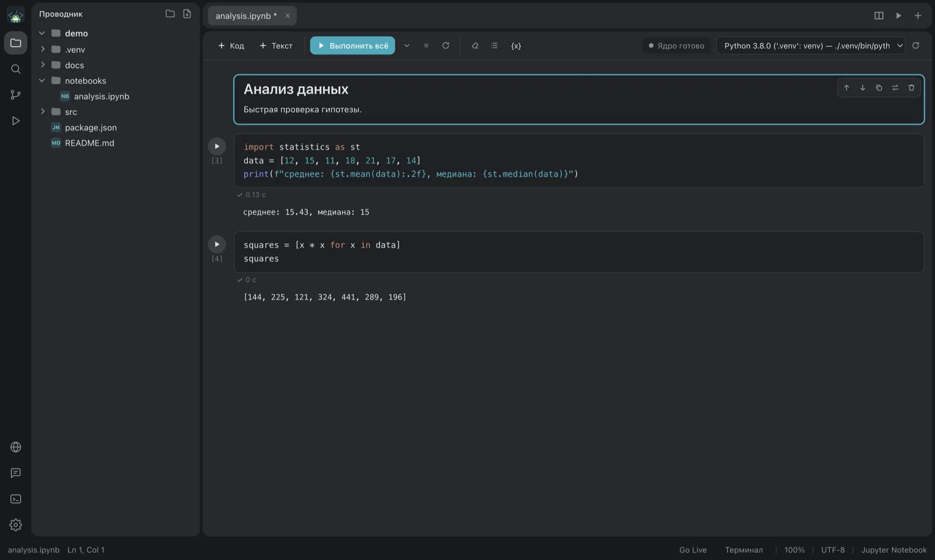Move markdown cell down arrow
Image resolution: width=935 pixels, height=560 pixels.
[x=862, y=88]
